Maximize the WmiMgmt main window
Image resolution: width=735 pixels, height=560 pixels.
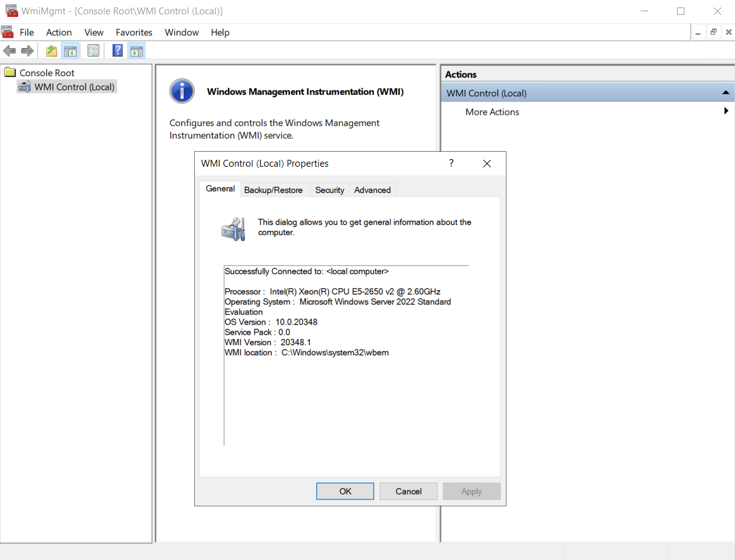point(681,11)
